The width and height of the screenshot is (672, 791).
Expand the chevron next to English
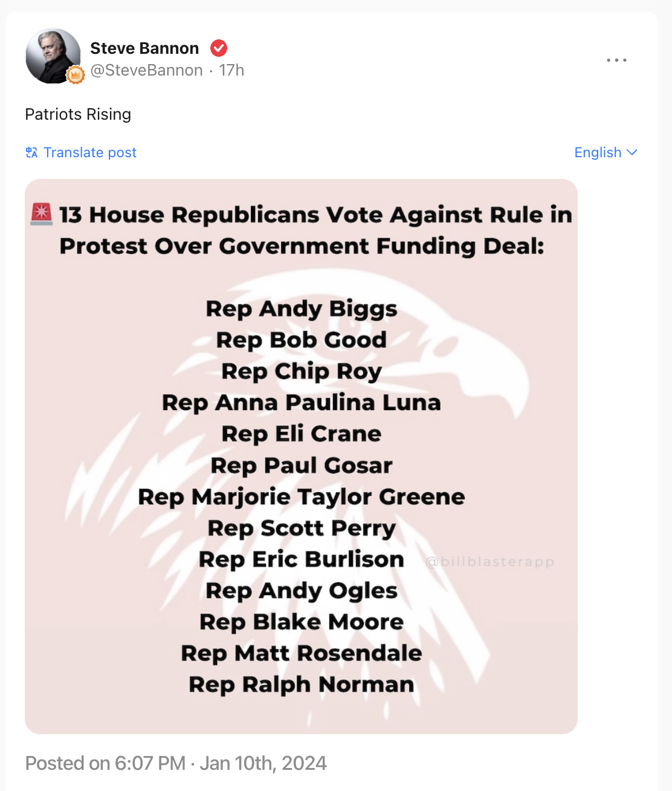(632, 152)
